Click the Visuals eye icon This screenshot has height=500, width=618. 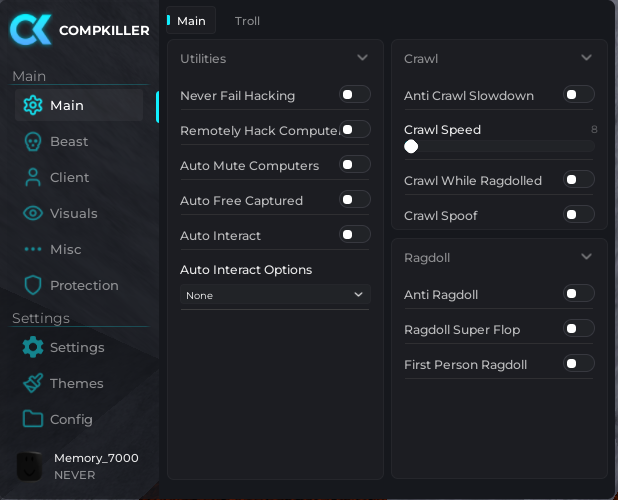pos(33,214)
